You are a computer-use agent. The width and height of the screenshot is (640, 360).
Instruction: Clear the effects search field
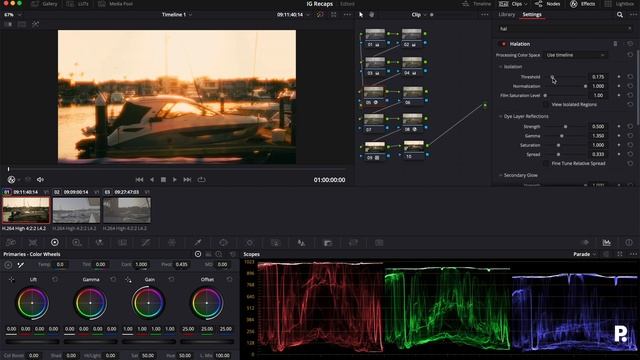click(630, 29)
